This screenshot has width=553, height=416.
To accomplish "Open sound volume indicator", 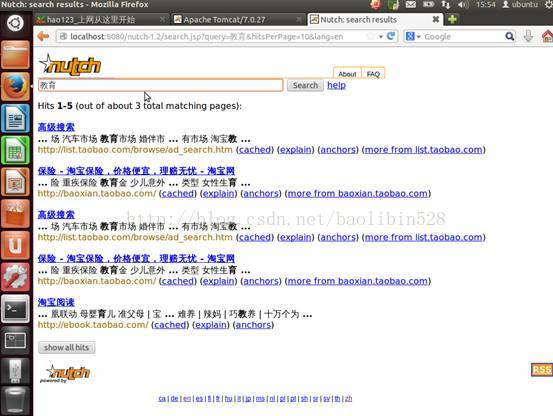I will click(463, 5).
